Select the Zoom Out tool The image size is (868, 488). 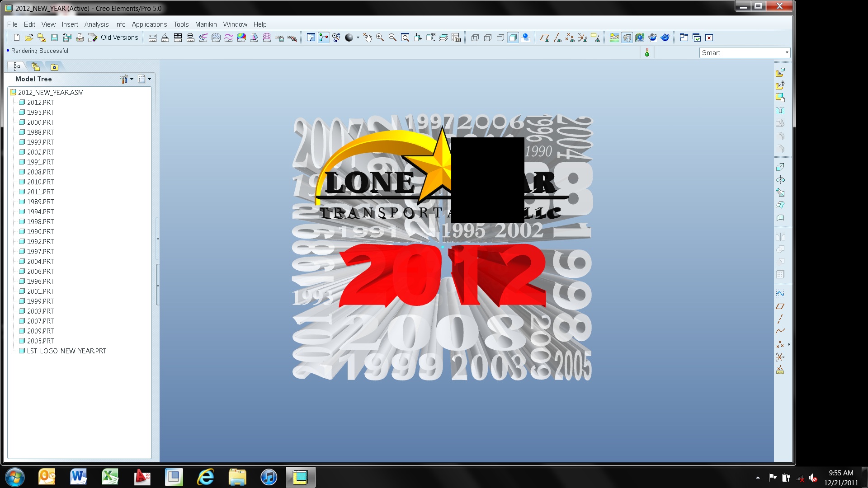click(392, 38)
